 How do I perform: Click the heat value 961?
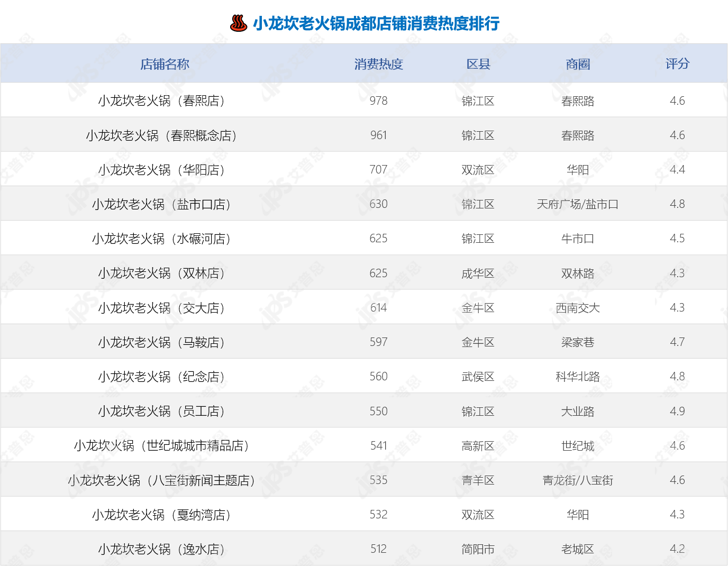pos(379,135)
